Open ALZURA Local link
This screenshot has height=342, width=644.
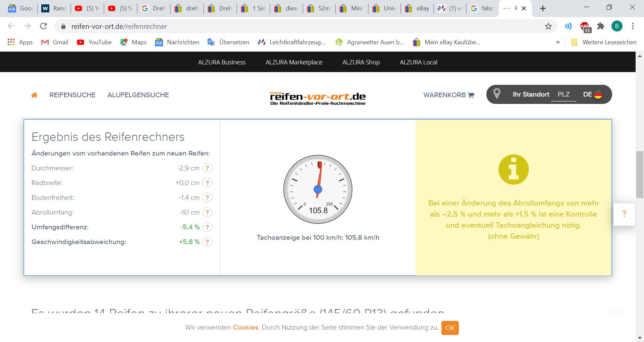tap(419, 62)
